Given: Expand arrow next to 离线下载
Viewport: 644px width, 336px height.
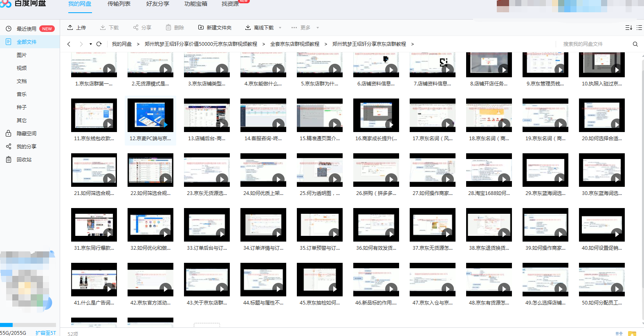Looking at the screenshot, I should point(280,28).
